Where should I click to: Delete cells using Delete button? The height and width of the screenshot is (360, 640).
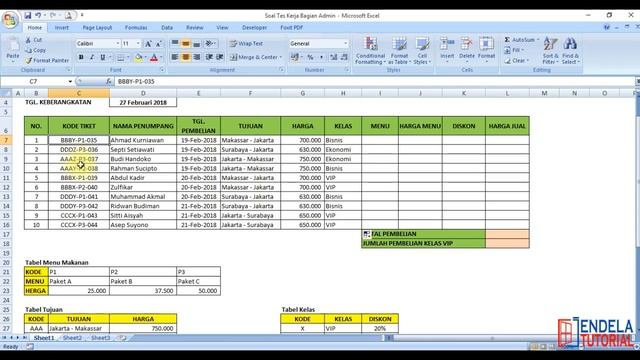coord(467,51)
